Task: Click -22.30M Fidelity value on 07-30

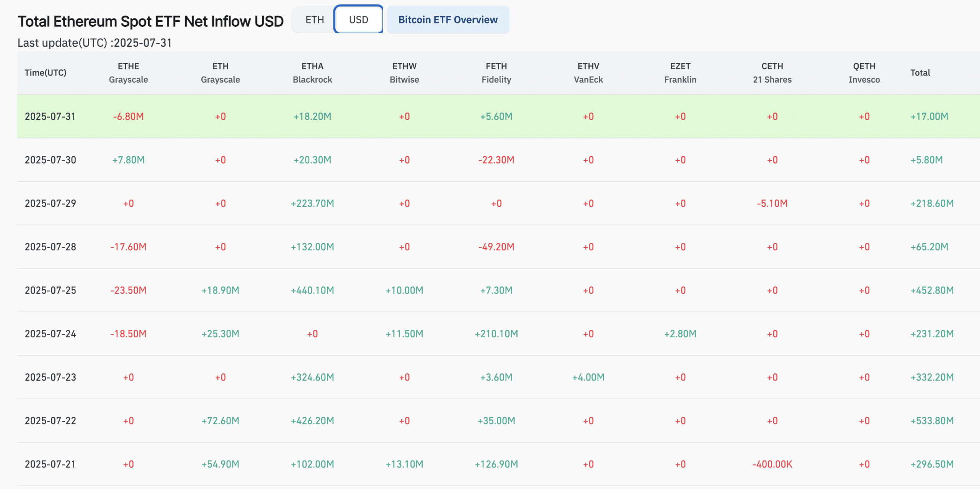Action: 496,160
